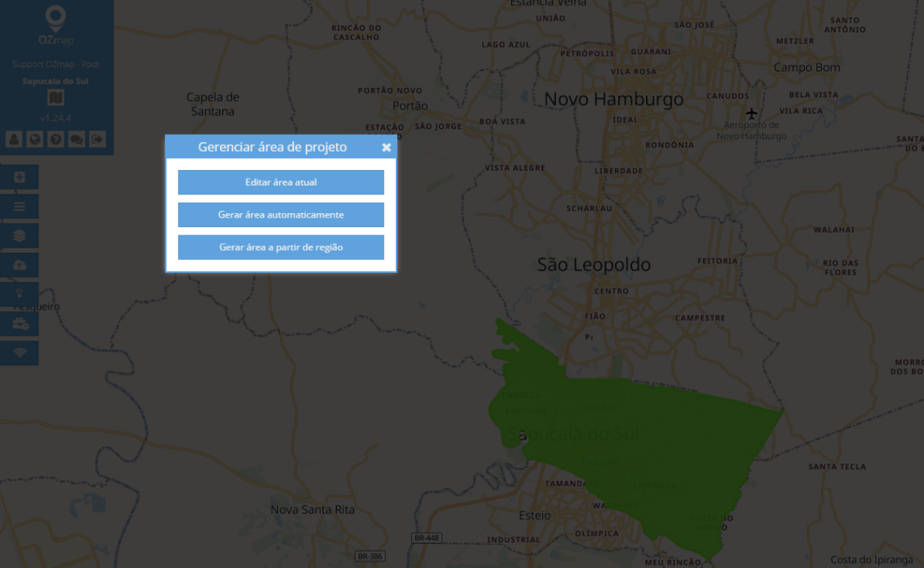Image resolution: width=924 pixels, height=568 pixels.
Task: Click the cloud upload sidebar button
Action: (20, 265)
